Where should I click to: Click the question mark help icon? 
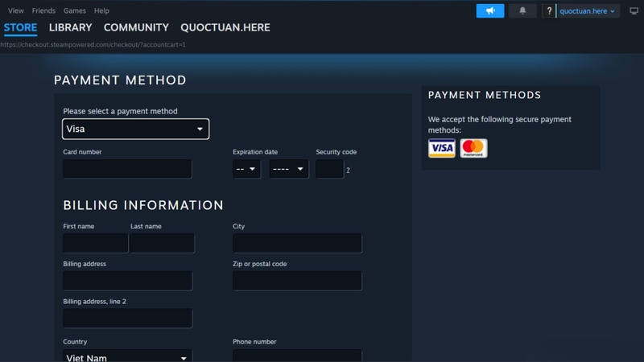[x=549, y=11]
